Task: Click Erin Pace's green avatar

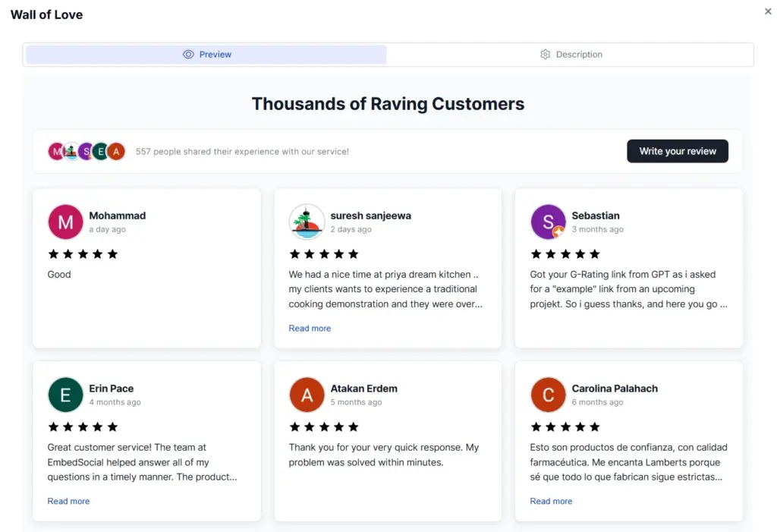Action: pyautogui.click(x=65, y=395)
